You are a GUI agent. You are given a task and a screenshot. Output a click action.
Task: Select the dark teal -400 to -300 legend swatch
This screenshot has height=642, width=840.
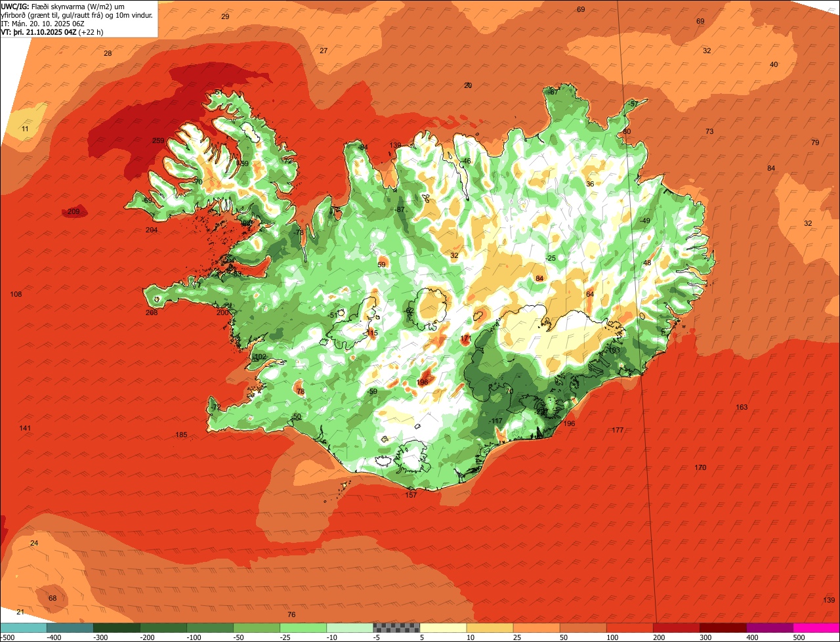coord(70,628)
